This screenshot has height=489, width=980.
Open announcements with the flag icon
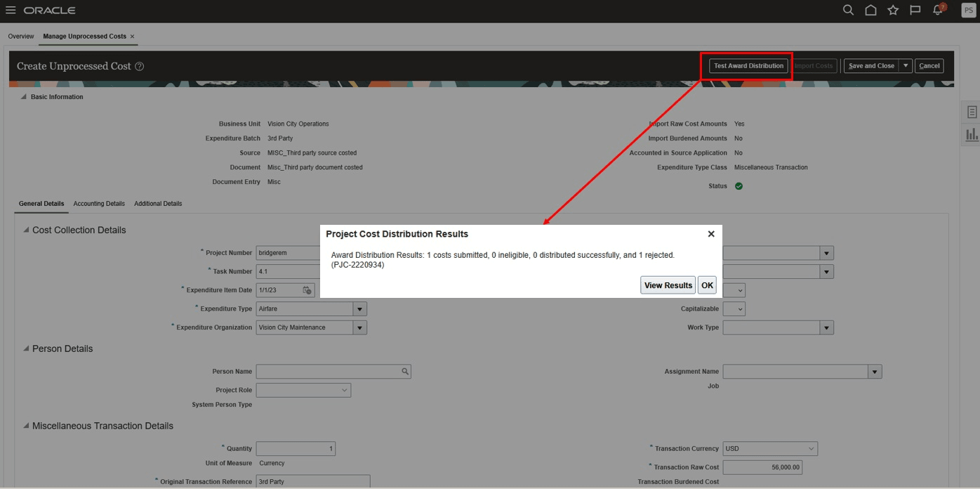point(914,11)
